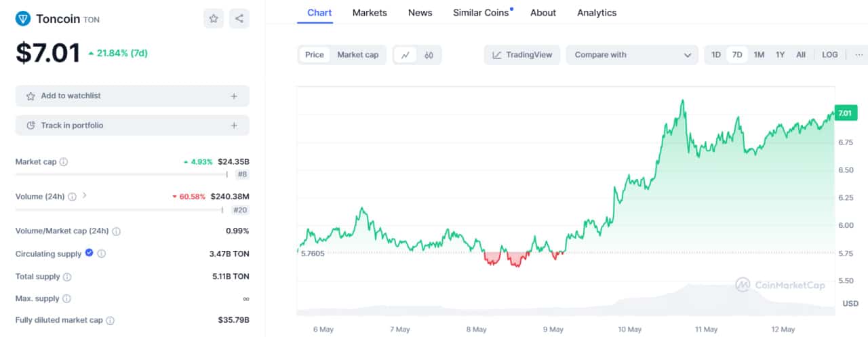Switch to candlestick chart icon
The image size is (868, 337).
[429, 55]
